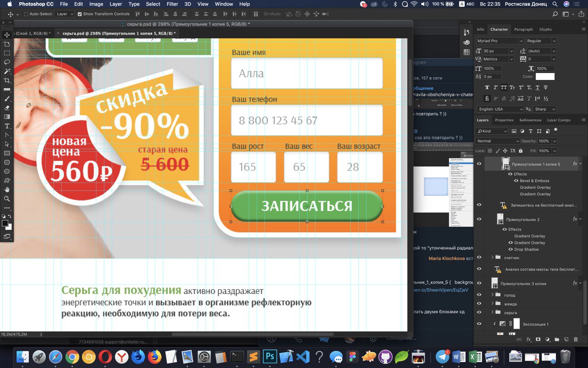The image size is (588, 368).
Task: Toggle standard ligatures fi button
Action: tap(487, 98)
